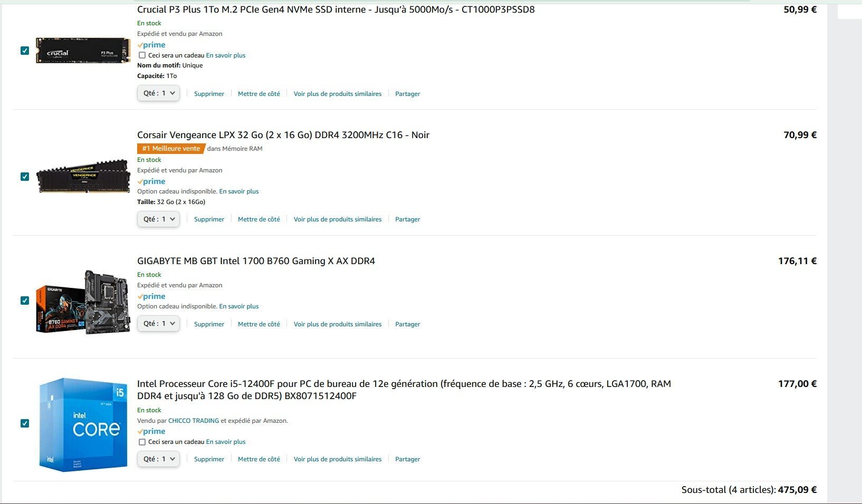Open the GIGABYTE B760 Gaming X AX title
The height and width of the screenshot is (504, 862).
[x=256, y=261]
